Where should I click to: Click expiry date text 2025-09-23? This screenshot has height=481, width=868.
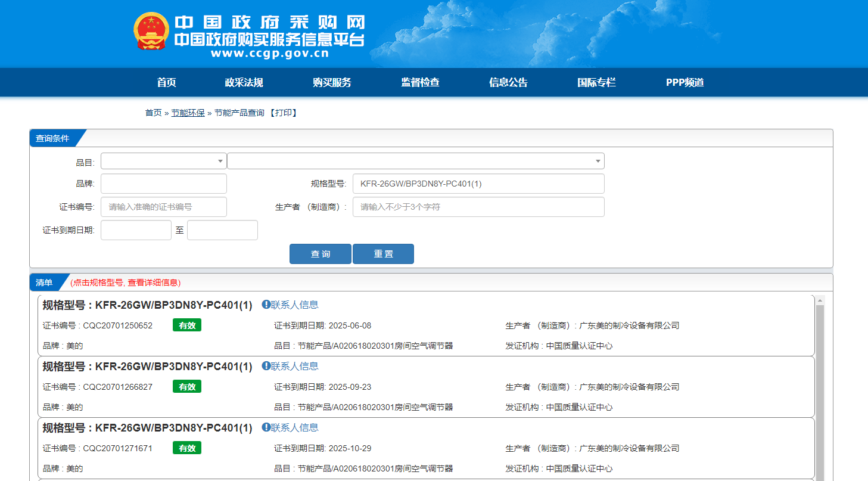tap(350, 387)
